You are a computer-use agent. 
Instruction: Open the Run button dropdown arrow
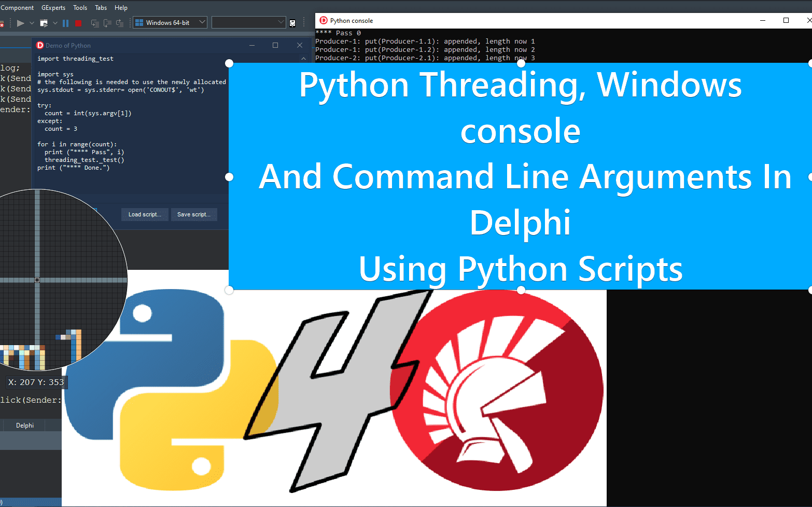pos(32,23)
